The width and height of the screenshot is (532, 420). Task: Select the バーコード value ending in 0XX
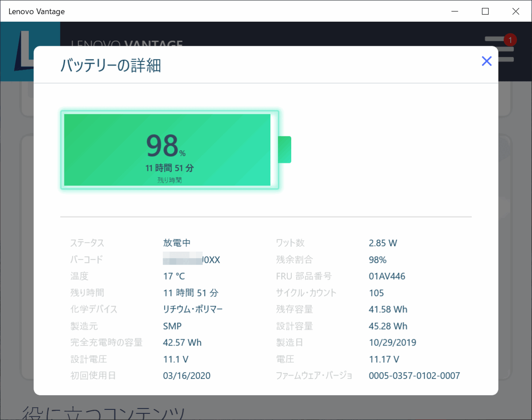click(x=192, y=260)
